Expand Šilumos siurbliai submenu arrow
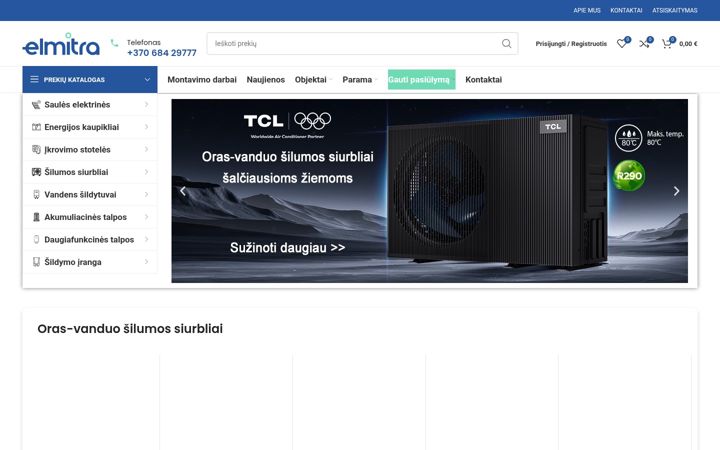 coord(146,172)
